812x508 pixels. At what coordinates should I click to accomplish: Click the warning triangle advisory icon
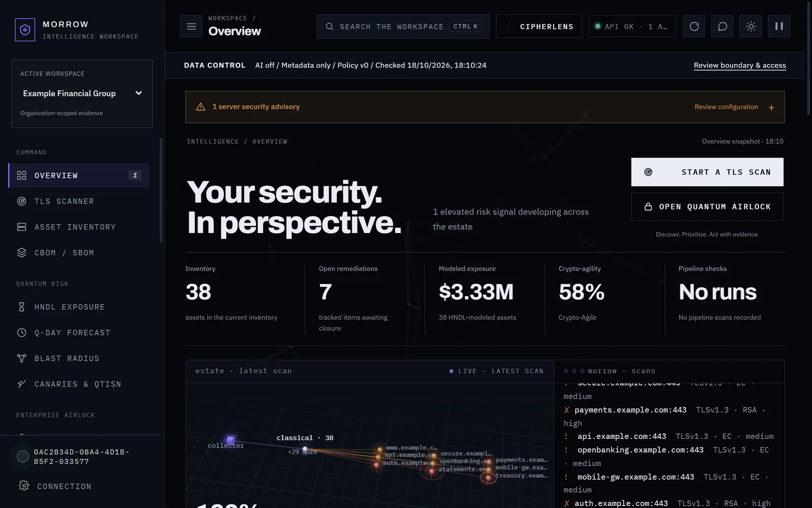(200, 107)
